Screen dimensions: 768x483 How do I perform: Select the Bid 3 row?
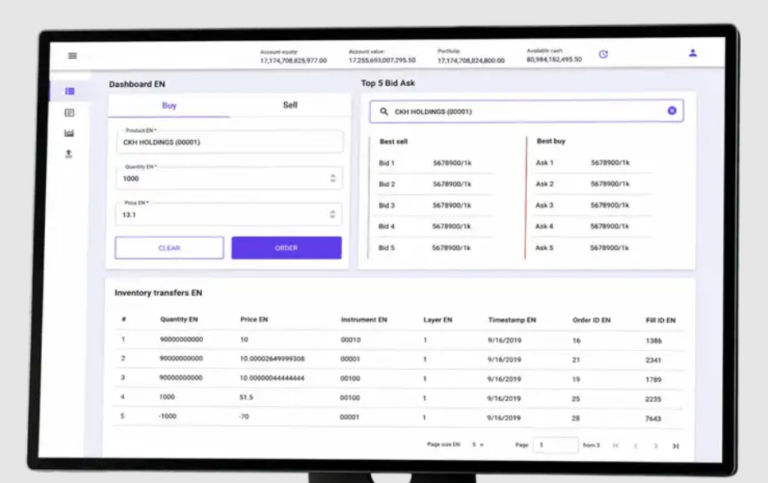coord(434,205)
